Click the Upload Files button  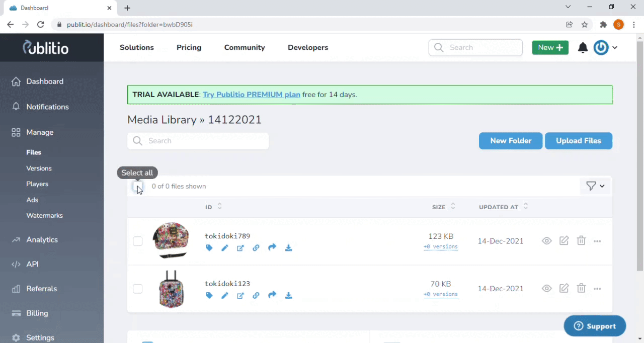(578, 141)
